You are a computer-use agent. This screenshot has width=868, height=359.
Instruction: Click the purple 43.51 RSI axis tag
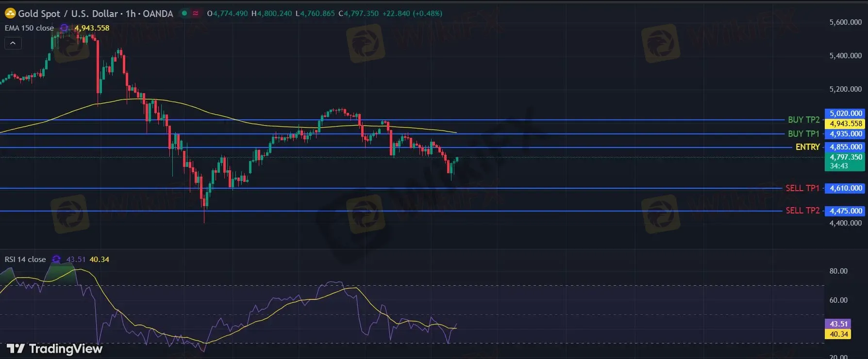tap(838, 324)
